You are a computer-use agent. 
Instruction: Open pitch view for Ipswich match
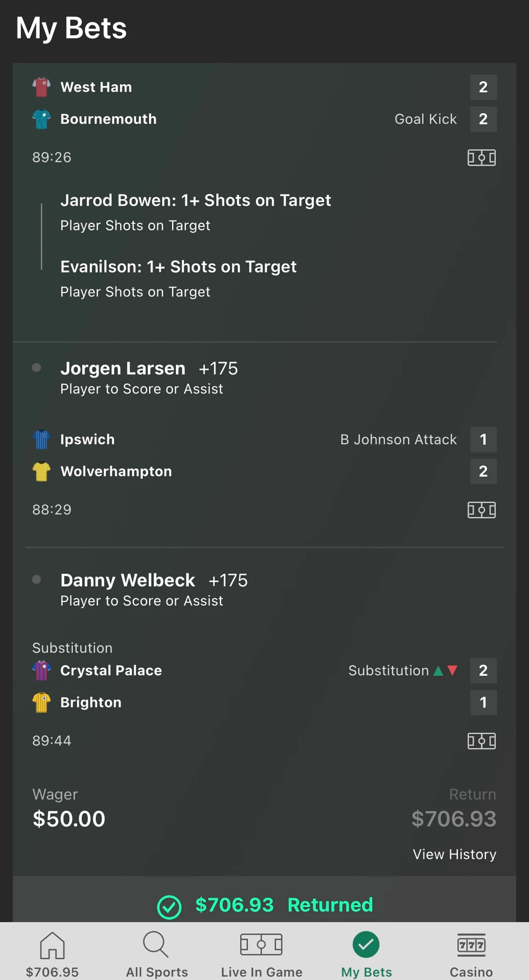click(x=481, y=510)
